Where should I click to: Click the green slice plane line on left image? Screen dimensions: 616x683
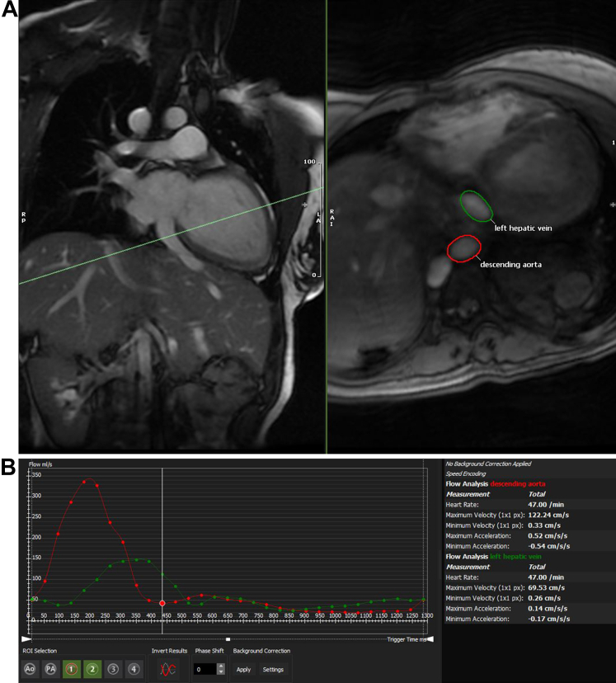coord(171,236)
